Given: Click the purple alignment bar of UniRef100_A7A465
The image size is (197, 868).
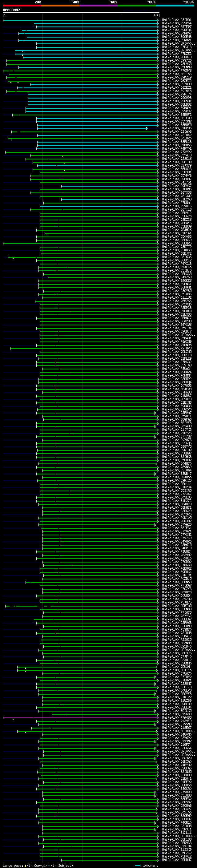Looking at the screenshot, I should coord(81,718).
